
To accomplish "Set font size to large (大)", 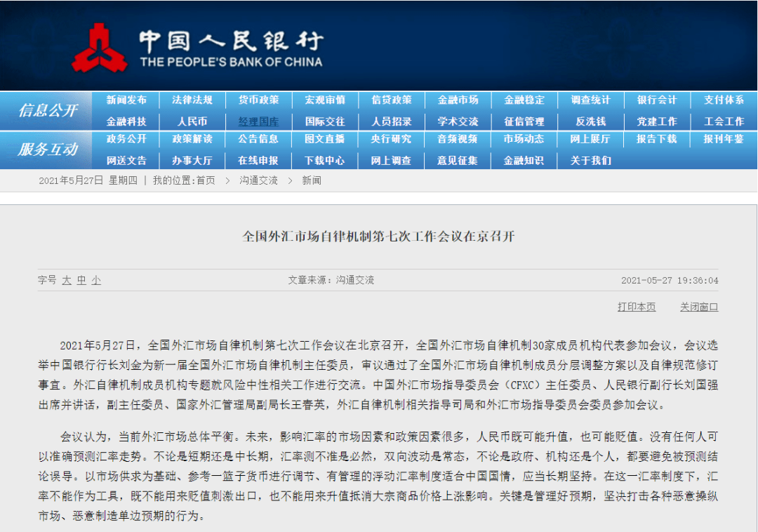I will (x=67, y=280).
